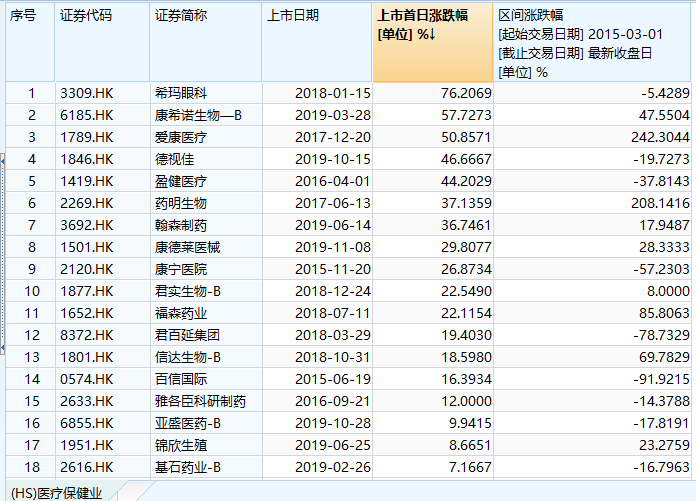Click listing date 2019-03-28
This screenshot has height=501, width=696.
point(317,115)
